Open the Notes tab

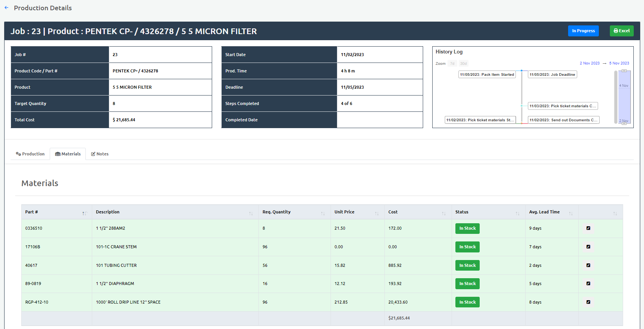pos(100,154)
